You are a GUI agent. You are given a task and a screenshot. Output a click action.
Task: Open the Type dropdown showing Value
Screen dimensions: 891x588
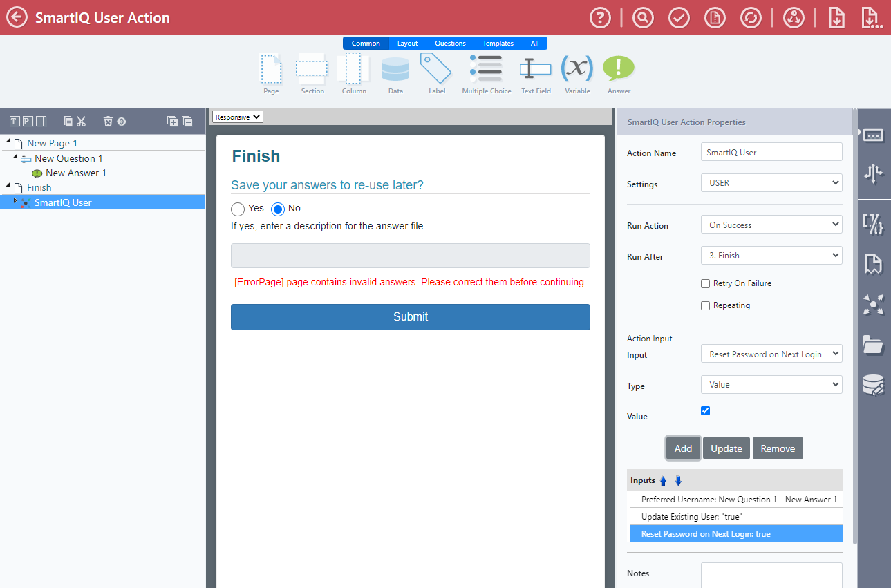[x=771, y=384]
